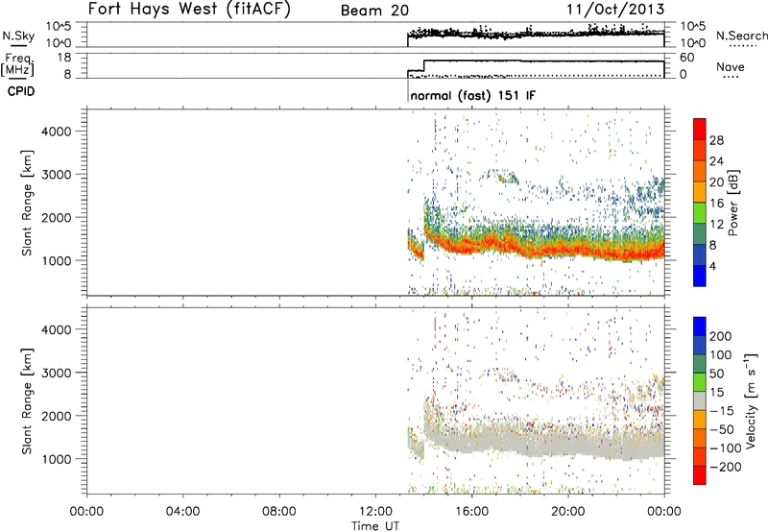
Task: Click the 'normal (fast) 151 IF' text
Action: pyautogui.click(x=473, y=95)
